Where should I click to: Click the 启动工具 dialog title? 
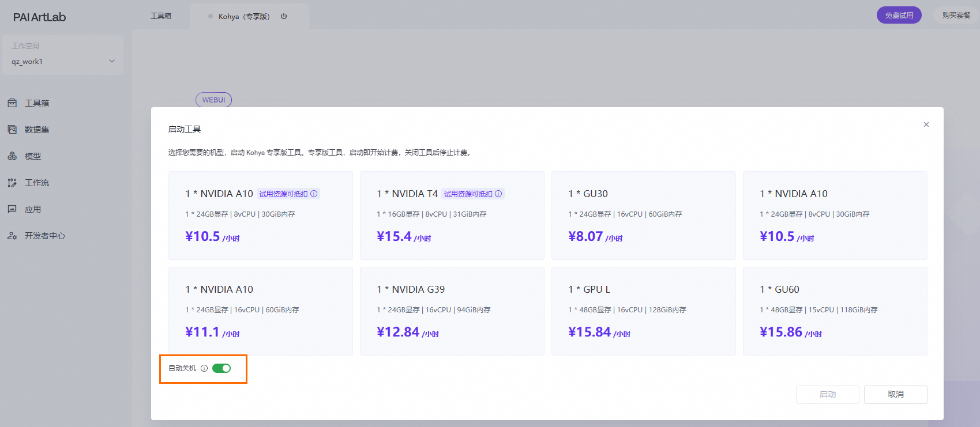coord(185,129)
